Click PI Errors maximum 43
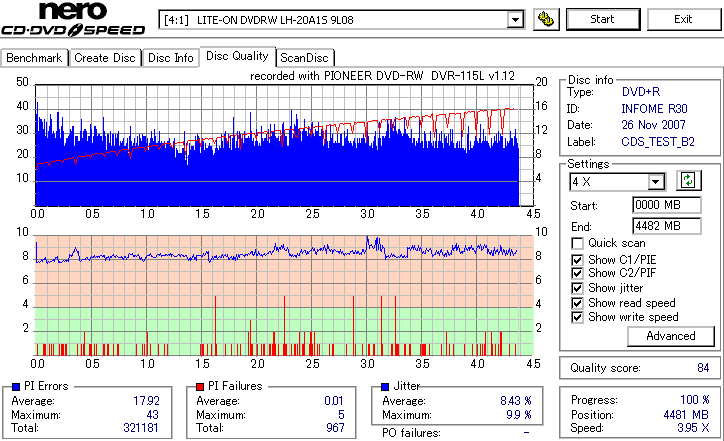Viewport: 724px width, 441px height. click(152, 415)
